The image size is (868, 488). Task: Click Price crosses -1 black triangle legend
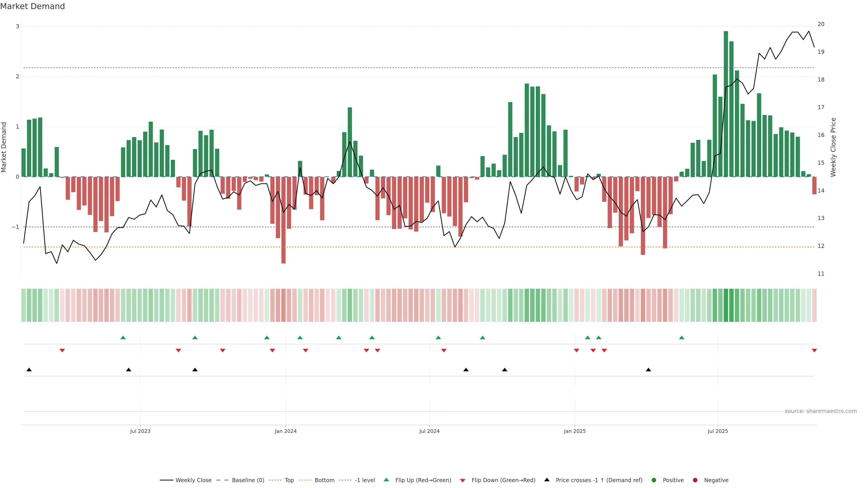tap(547, 480)
